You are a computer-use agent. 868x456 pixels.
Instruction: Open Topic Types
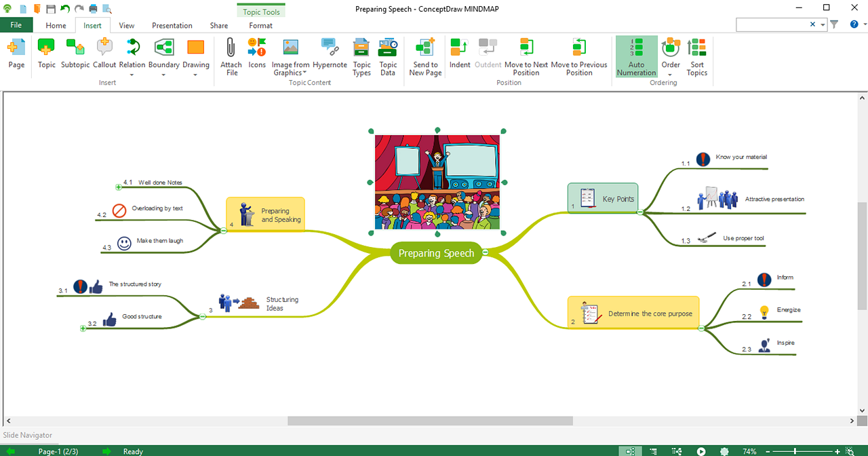(x=361, y=57)
